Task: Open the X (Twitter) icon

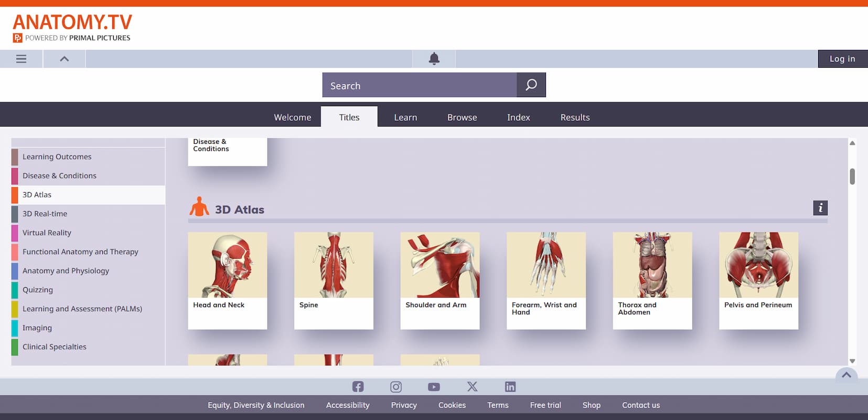Action: point(472,387)
